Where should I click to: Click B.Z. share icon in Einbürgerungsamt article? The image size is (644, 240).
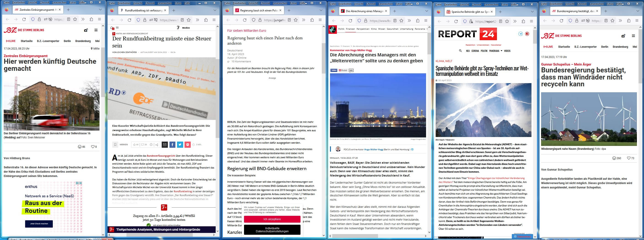point(86,30)
